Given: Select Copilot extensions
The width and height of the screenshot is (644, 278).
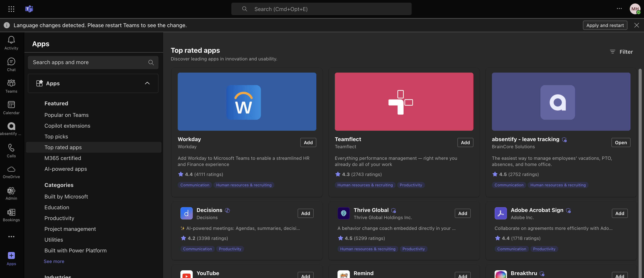Looking at the screenshot, I should 67,126.
